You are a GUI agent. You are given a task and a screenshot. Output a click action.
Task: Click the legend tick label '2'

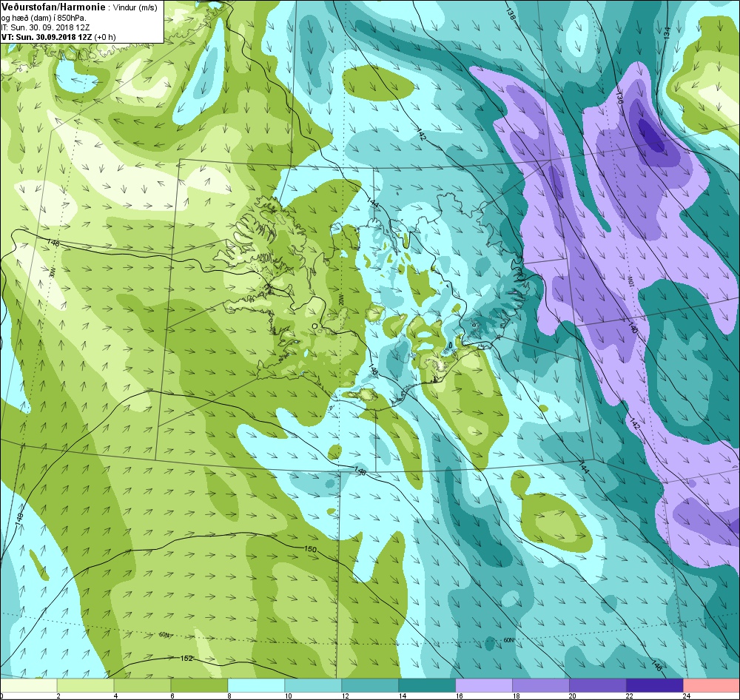tap(58, 696)
